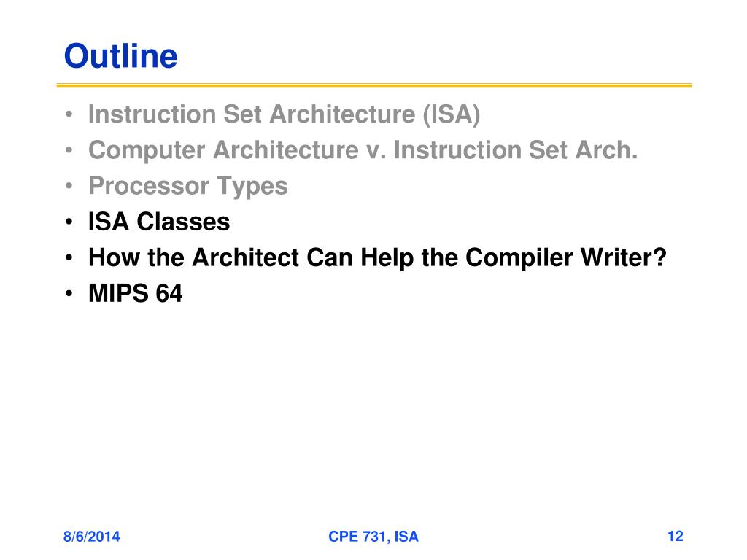Click the ISA Classes bullet item

pyautogui.click(x=159, y=222)
